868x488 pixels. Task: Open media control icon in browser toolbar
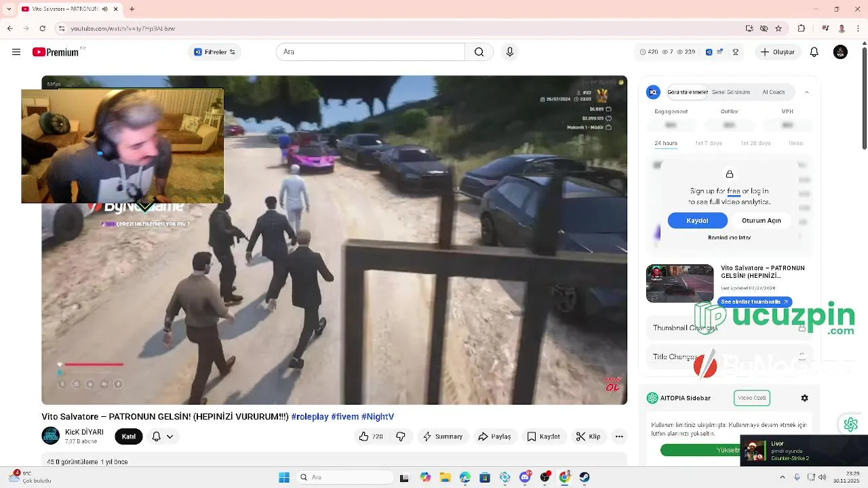point(825,28)
